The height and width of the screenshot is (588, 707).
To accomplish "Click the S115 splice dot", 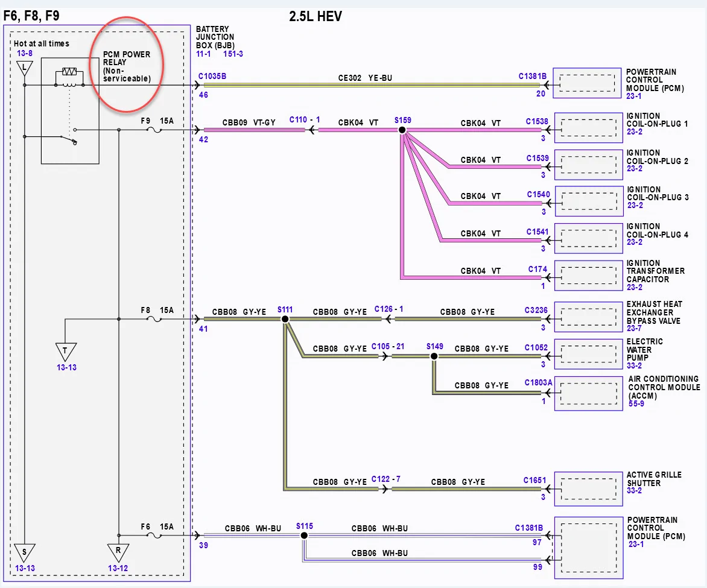I will (305, 536).
